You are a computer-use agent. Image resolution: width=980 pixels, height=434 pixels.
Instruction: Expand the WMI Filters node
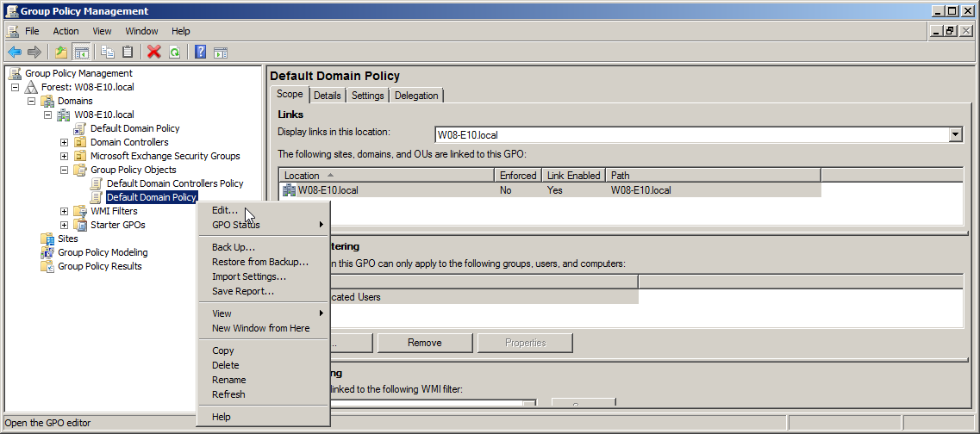tap(64, 211)
